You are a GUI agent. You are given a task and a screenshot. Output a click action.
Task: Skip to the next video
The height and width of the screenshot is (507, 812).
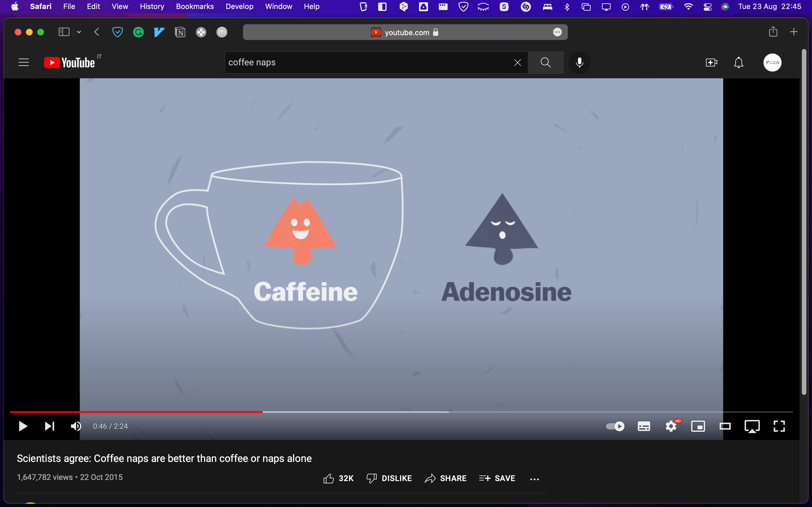50,426
